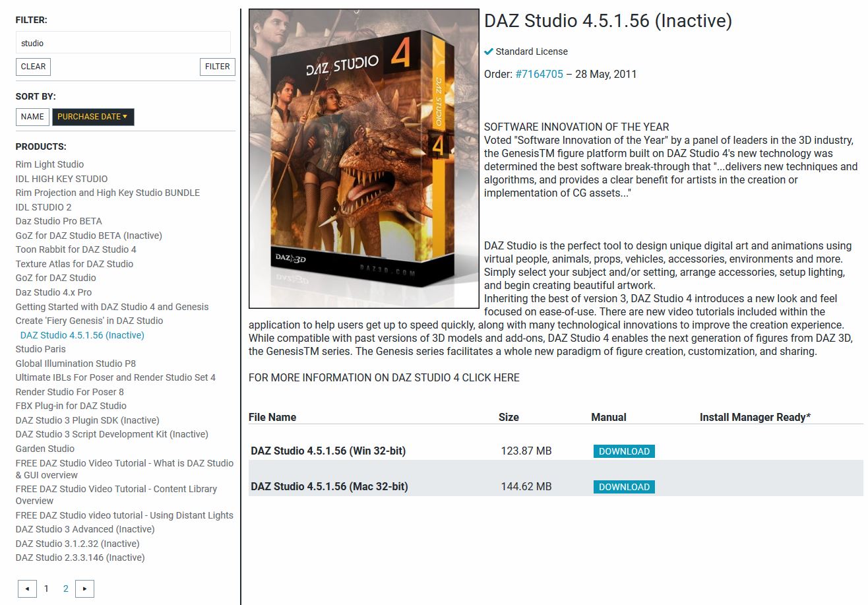
Task: Select Texture Atlas for DAZ Studio
Action: click(x=75, y=264)
